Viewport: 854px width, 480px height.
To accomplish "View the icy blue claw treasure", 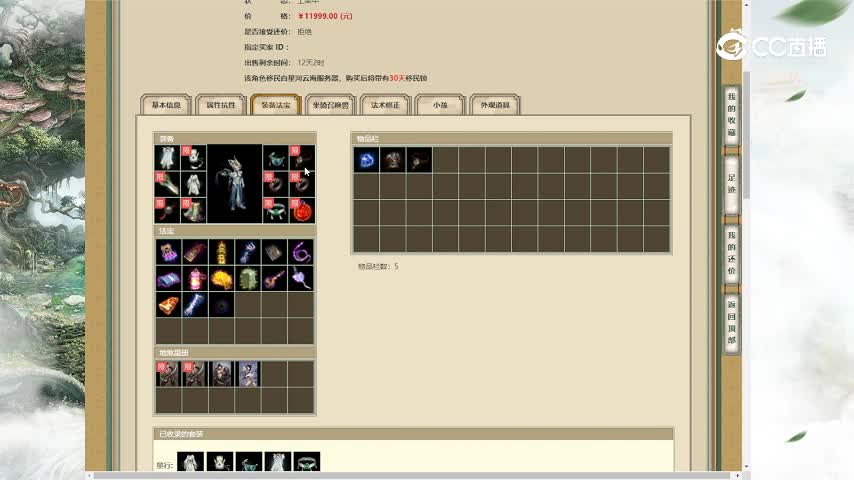I will tap(194, 305).
